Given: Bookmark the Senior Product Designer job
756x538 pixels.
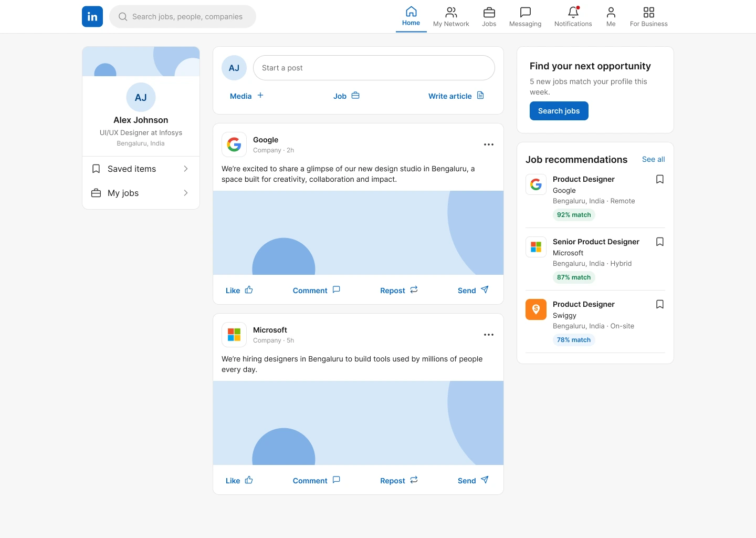Looking at the screenshot, I should click(x=660, y=242).
